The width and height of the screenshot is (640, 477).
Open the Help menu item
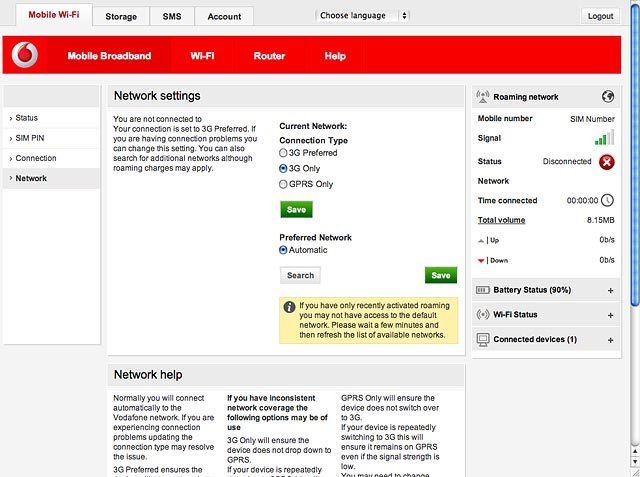(336, 56)
